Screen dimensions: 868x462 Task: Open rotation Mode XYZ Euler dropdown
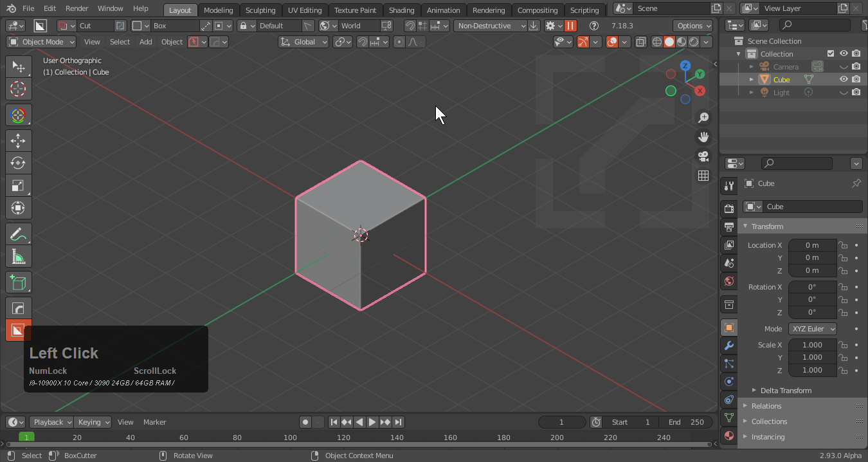pyautogui.click(x=813, y=329)
